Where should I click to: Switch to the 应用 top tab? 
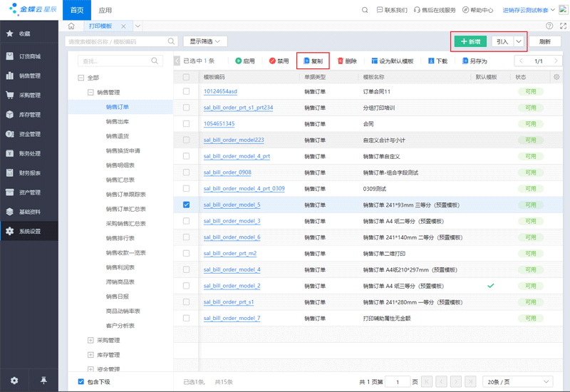pos(105,10)
